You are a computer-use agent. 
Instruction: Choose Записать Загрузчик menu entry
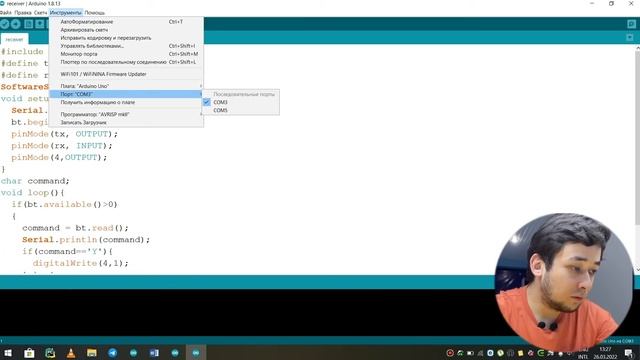point(126,122)
